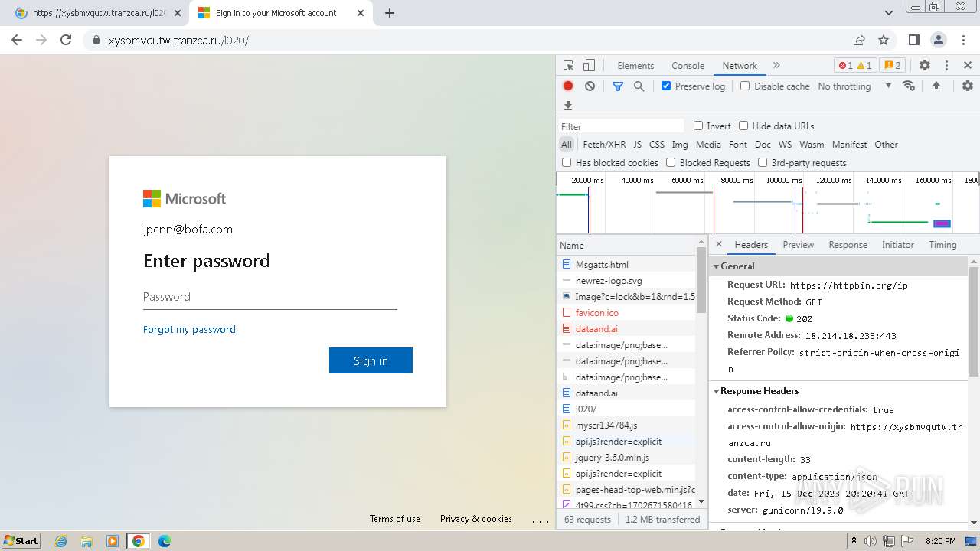Screen dimensions: 980x551
Task: Filter requests by Img type
Action: tap(680, 145)
